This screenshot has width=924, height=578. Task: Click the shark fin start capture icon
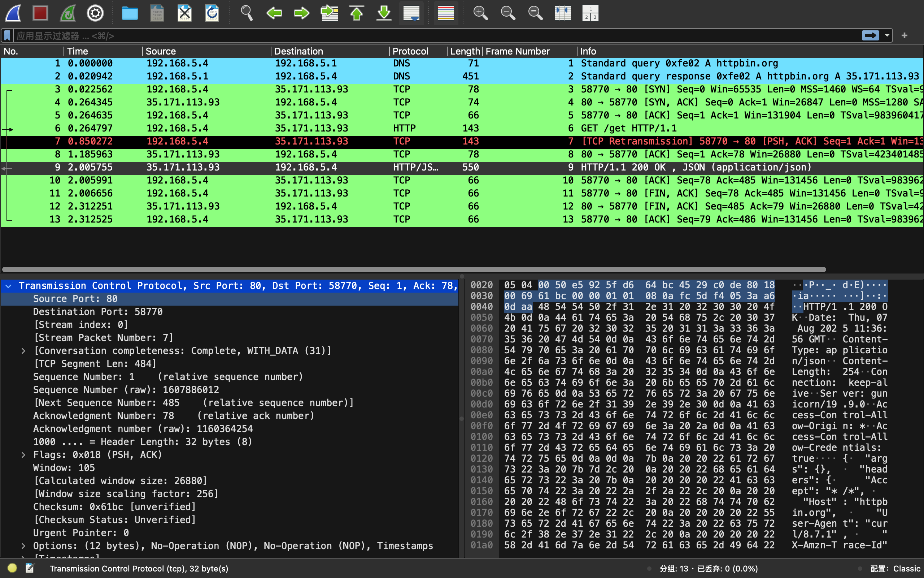[x=13, y=13]
